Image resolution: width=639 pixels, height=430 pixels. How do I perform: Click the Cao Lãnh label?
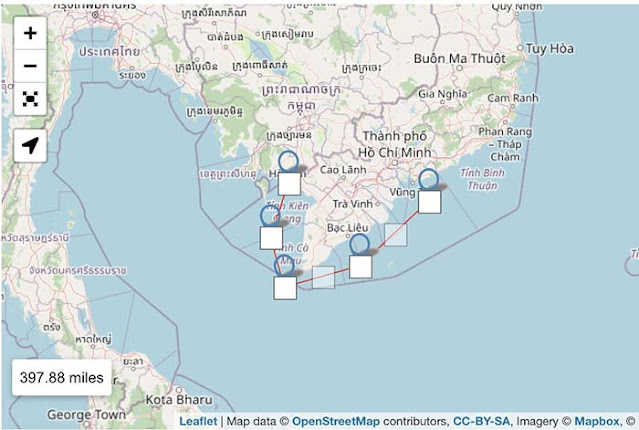coord(343,170)
